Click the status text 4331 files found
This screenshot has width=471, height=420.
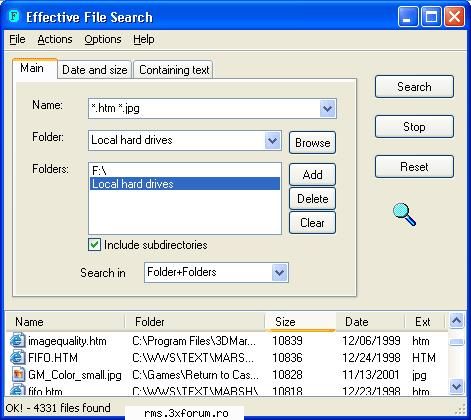pyautogui.click(x=72, y=408)
